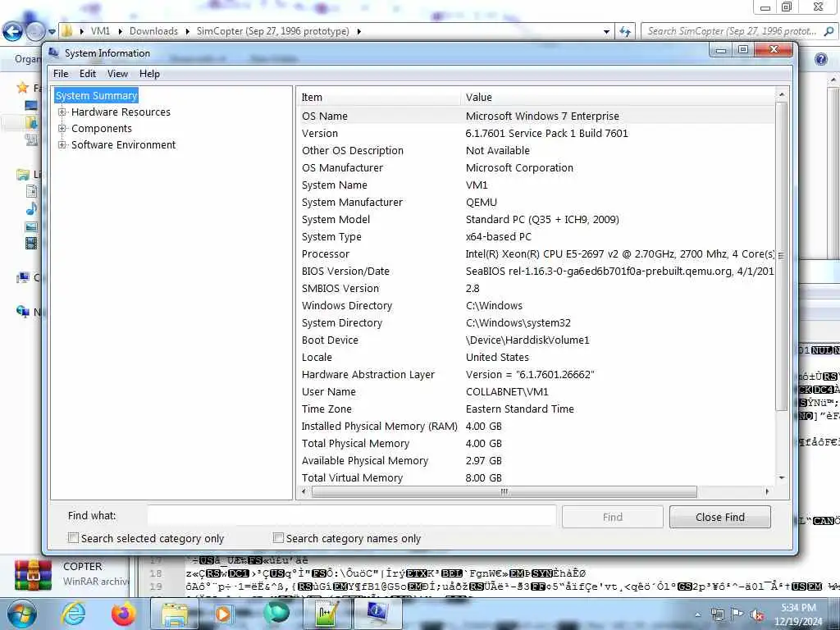Click the green round app taskbar icon
The height and width of the screenshot is (630, 840).
pos(276,614)
